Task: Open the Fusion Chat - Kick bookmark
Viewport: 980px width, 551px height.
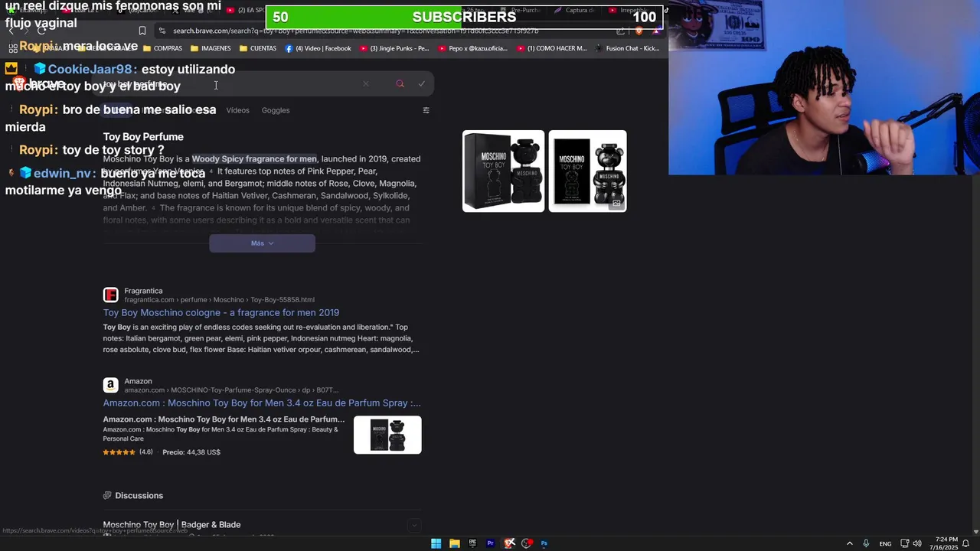Action: pyautogui.click(x=627, y=48)
